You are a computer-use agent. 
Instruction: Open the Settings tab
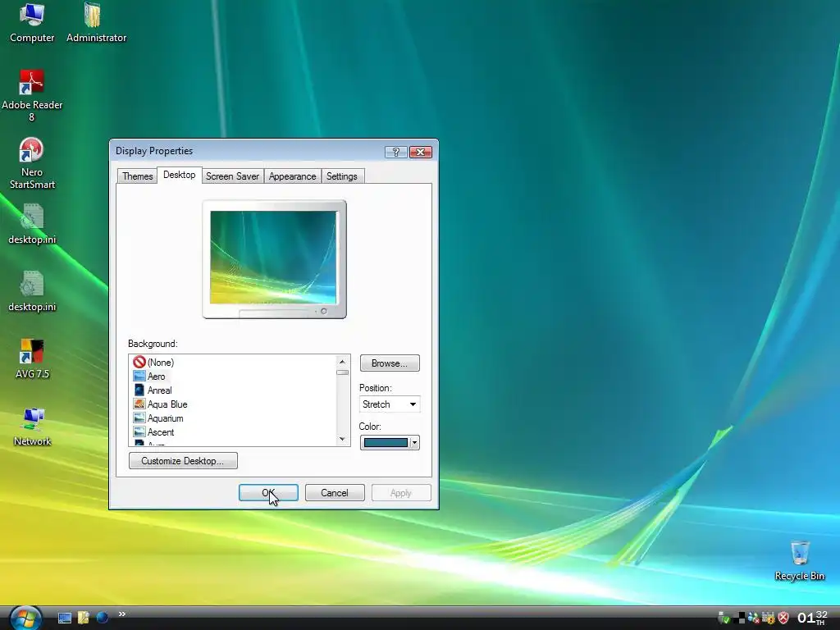[342, 176]
